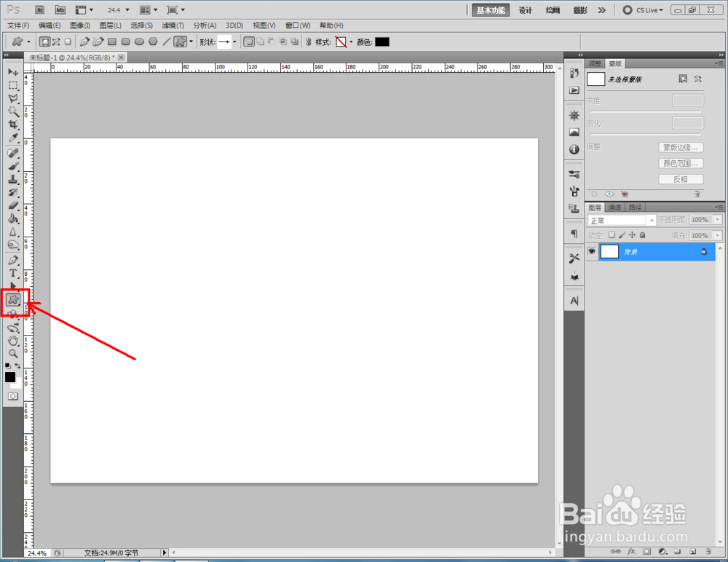Choose Polygon shape in options bar

click(x=153, y=41)
